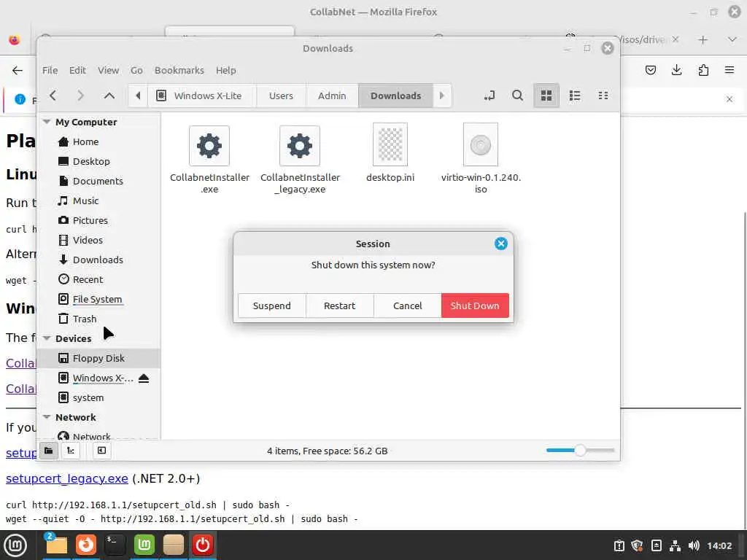This screenshot has width=747, height=560.
Task: Open the View menu
Action: (x=108, y=70)
